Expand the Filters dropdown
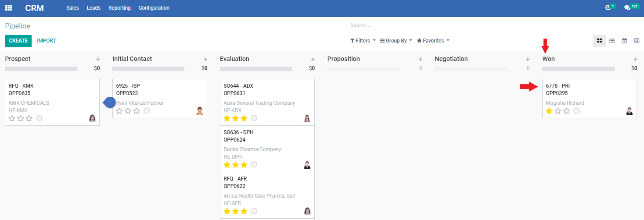Screen dimensions: 644x220 click(x=363, y=41)
